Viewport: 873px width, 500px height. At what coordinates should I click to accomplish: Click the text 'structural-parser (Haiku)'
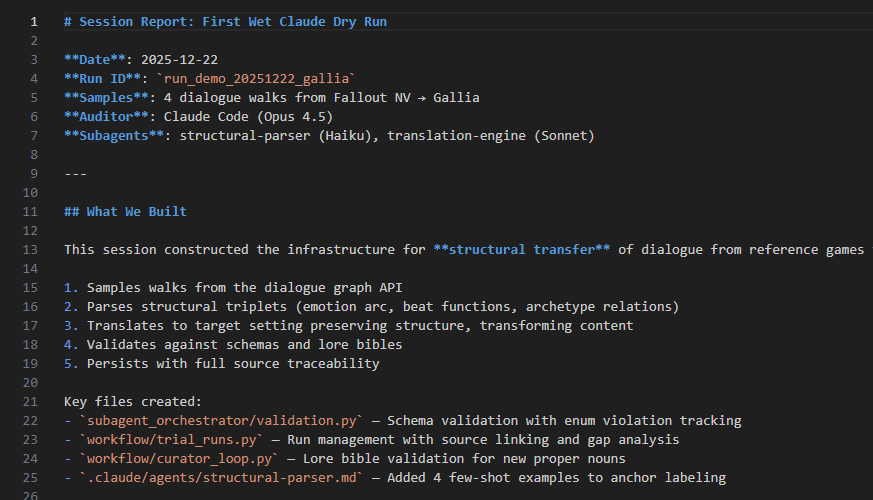point(276,135)
